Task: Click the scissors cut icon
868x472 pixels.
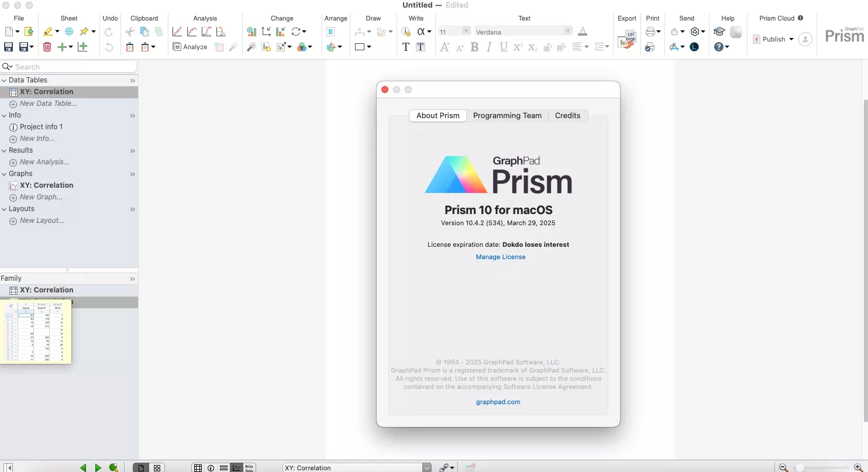Action: coord(130,32)
